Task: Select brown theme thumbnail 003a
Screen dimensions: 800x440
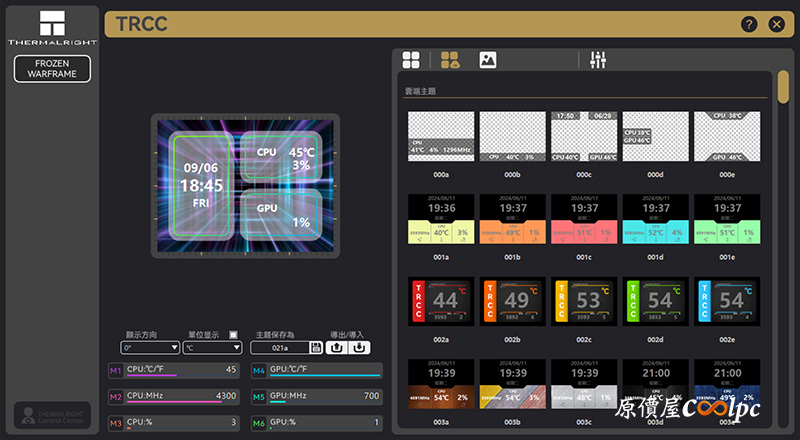Action: (x=441, y=384)
